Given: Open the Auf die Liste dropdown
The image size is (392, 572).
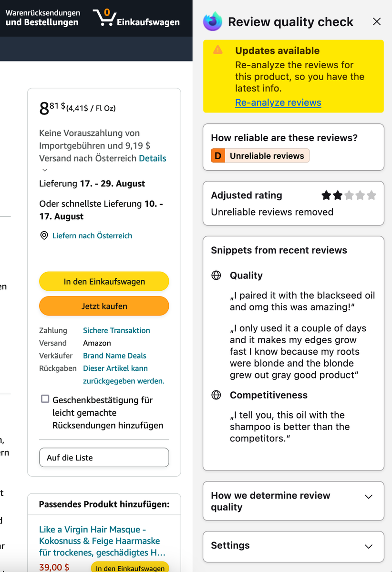Looking at the screenshot, I should point(104,458).
